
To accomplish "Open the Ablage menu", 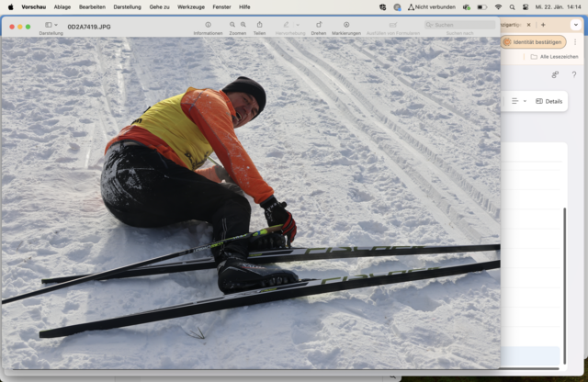I will pyautogui.click(x=62, y=6).
